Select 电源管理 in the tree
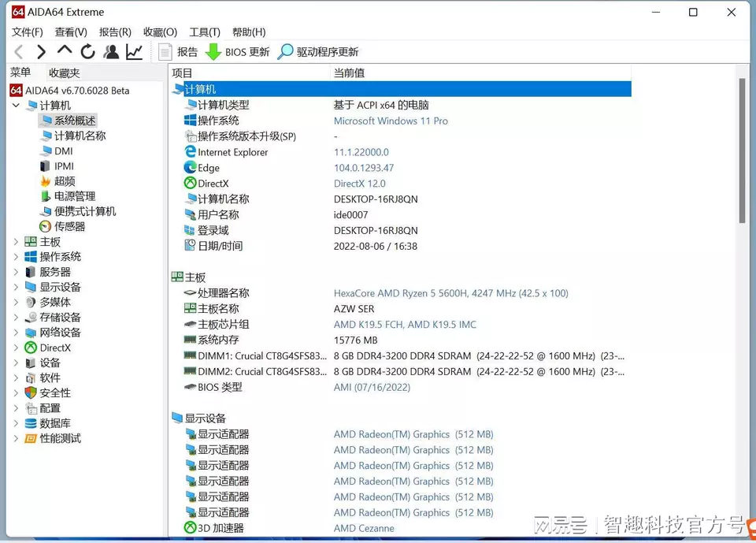 tap(68, 196)
